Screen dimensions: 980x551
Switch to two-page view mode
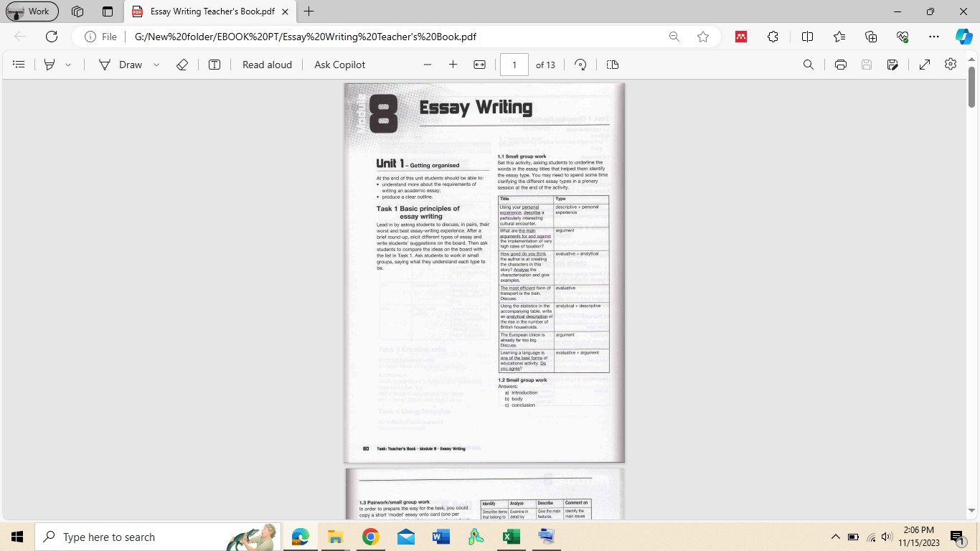[x=611, y=64]
